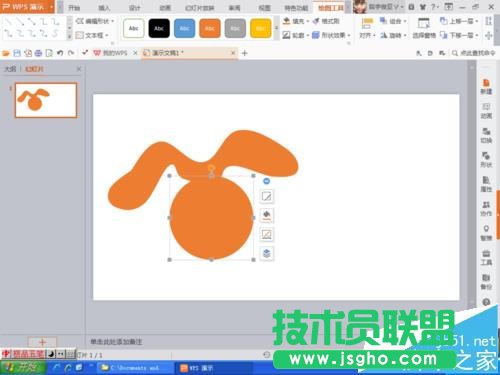Apply the gray Abc shape style
500x375 pixels.
[235, 28]
